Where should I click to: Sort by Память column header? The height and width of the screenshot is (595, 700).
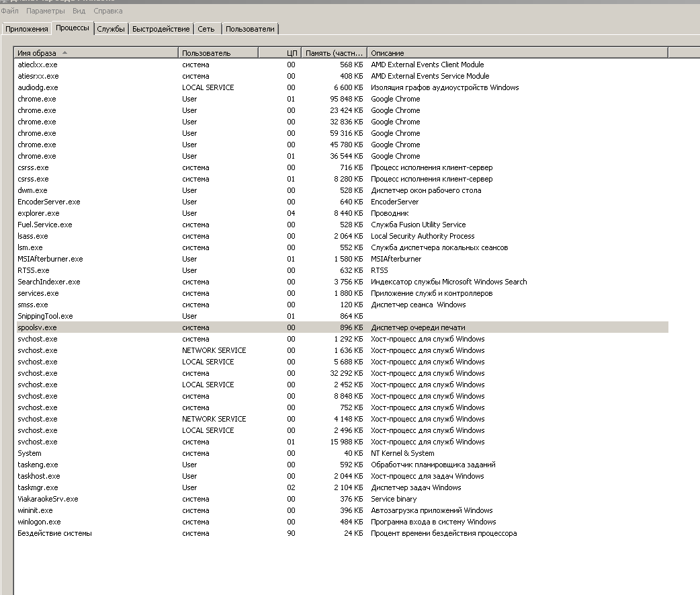334,52
